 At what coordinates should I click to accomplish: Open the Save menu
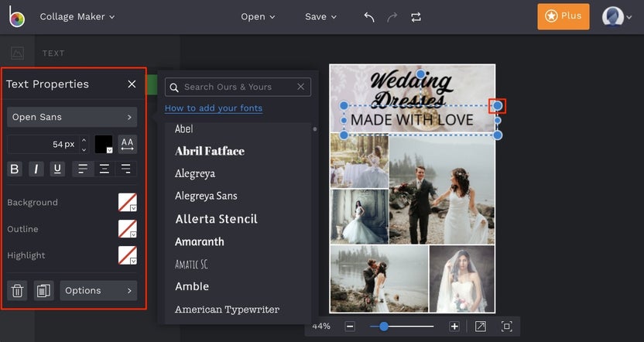pyautogui.click(x=320, y=17)
